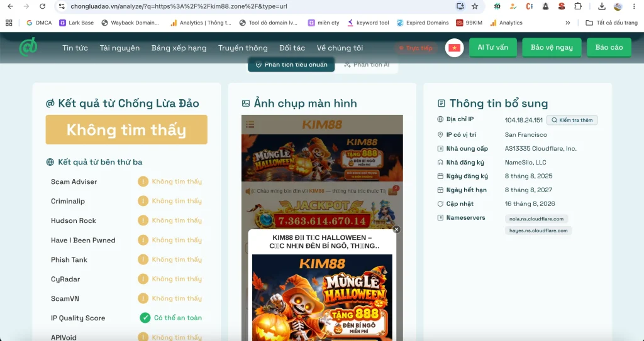Open the SQ browser extension
The width and height of the screenshot is (644, 341).
pos(497,6)
